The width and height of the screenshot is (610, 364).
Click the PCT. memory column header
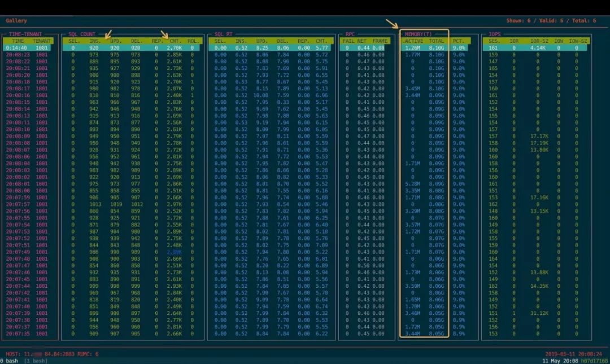point(458,41)
